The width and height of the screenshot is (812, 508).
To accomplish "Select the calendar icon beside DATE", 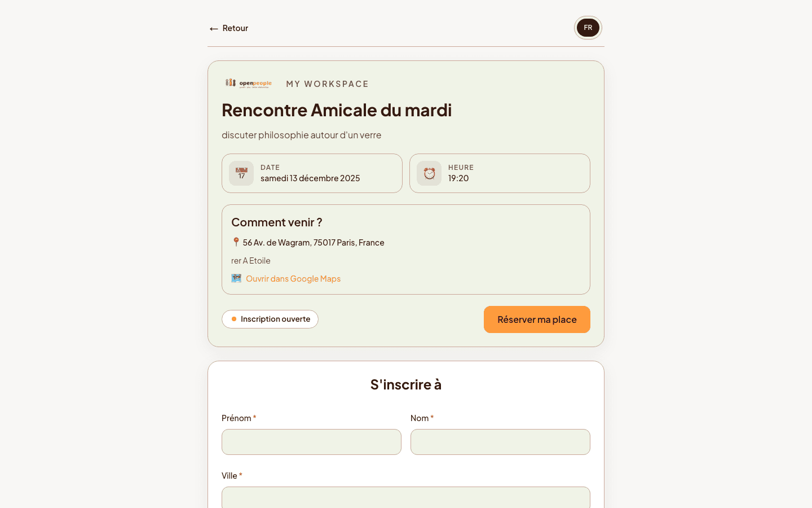I will coord(241,173).
